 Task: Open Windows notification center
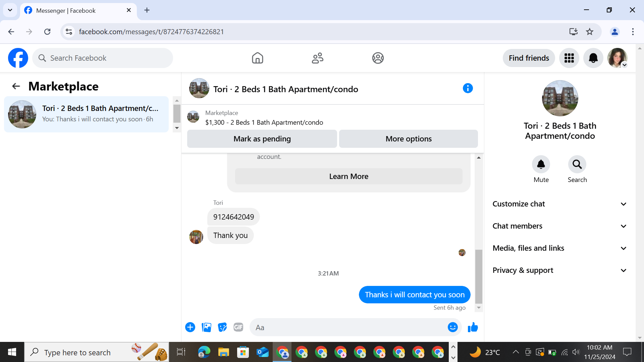click(627, 352)
